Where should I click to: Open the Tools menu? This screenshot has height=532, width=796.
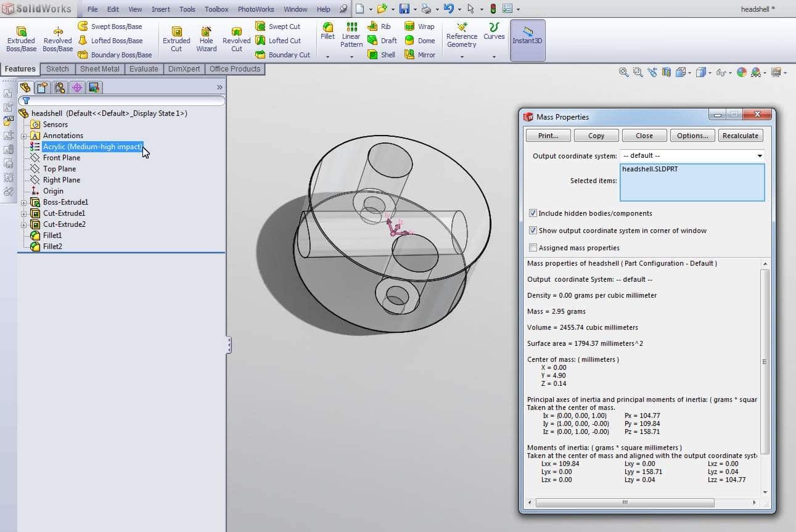(x=187, y=9)
